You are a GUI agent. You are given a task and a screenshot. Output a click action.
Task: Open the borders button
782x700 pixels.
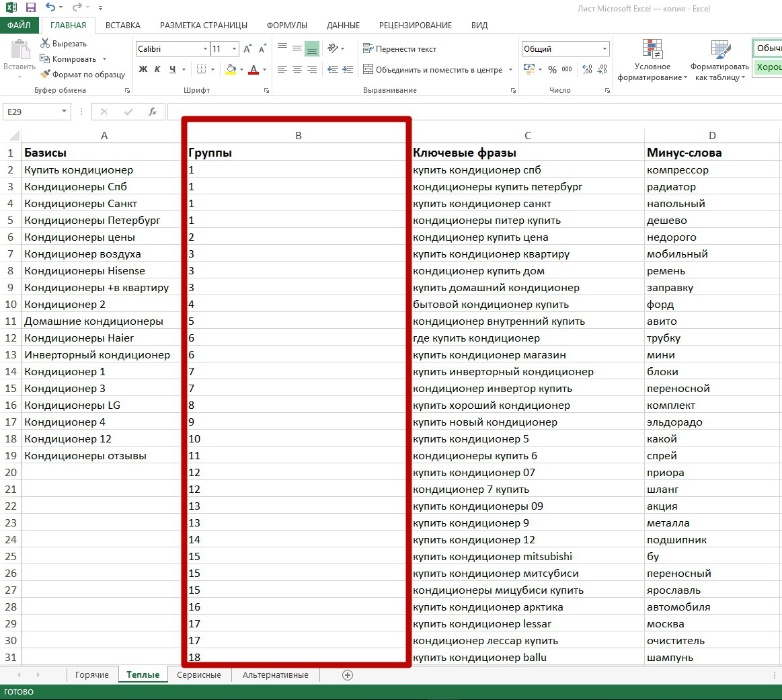(x=202, y=69)
